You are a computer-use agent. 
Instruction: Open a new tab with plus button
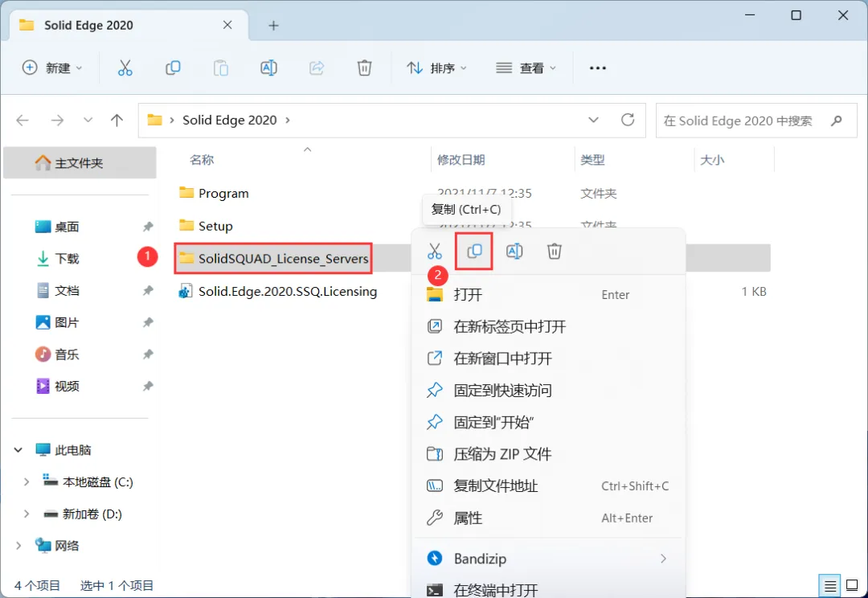(x=273, y=26)
